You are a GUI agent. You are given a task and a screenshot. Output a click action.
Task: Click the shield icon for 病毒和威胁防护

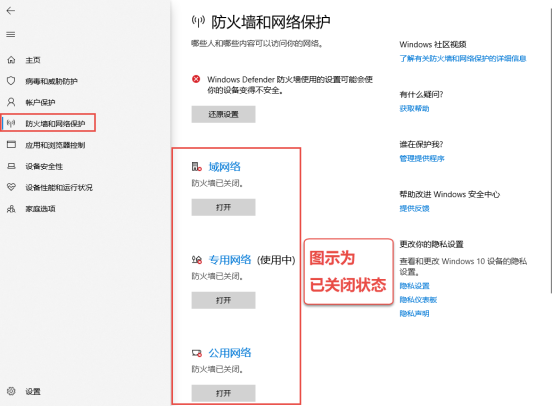(x=11, y=81)
